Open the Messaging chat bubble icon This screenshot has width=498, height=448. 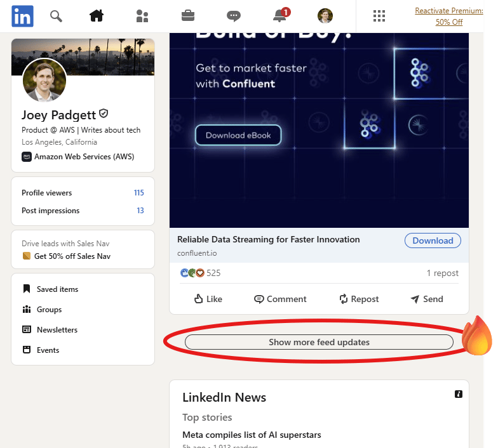click(x=234, y=16)
